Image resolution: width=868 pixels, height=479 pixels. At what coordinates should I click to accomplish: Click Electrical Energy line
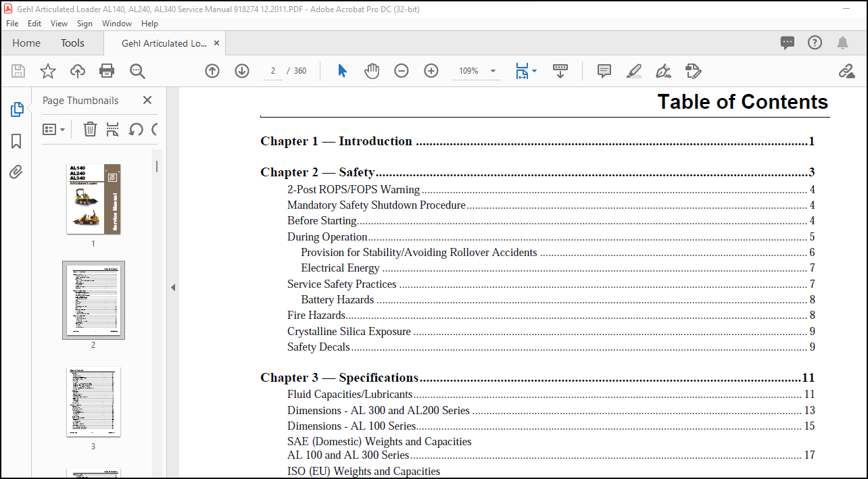558,268
